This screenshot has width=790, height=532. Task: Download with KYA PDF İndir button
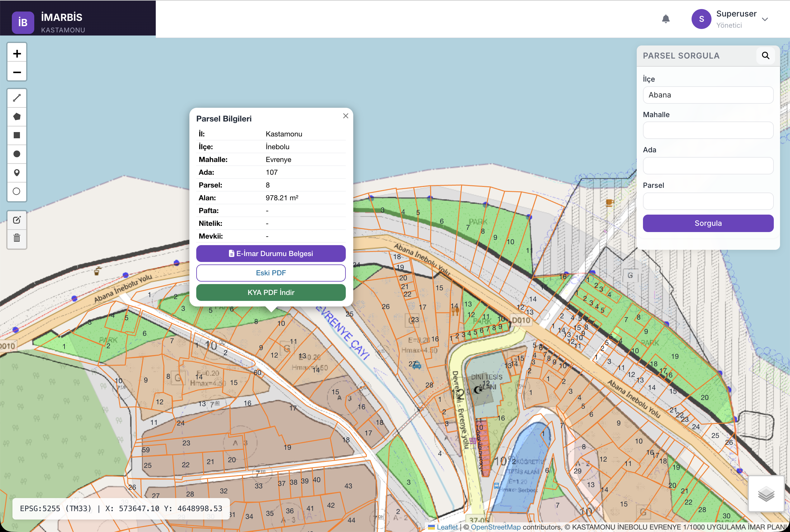[x=271, y=292]
